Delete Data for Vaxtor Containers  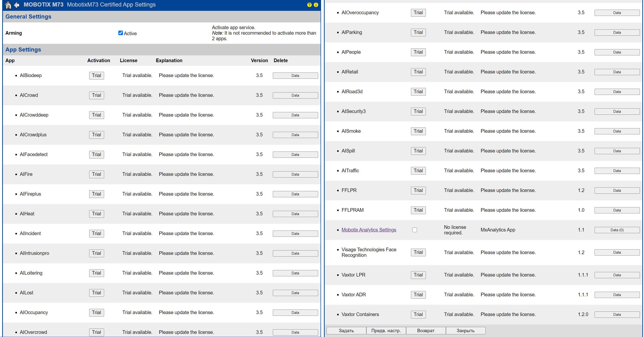click(x=617, y=315)
